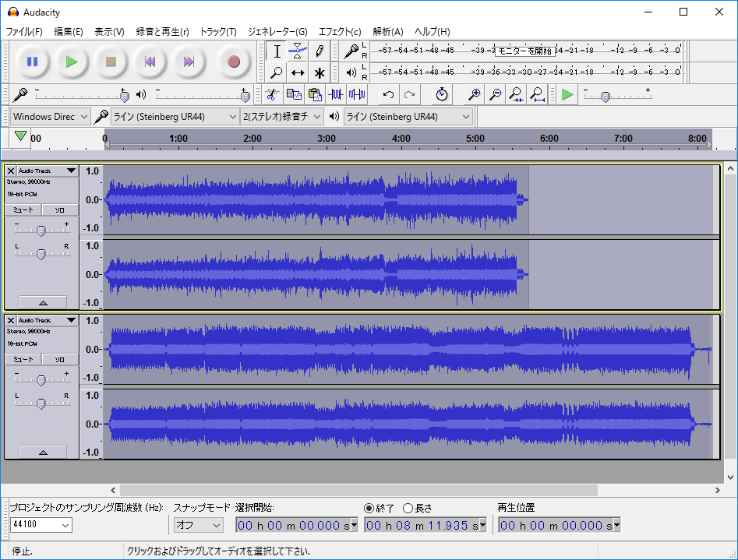Open the 選択開始 time format arrow
Screen dimensions: 738x560
(354, 525)
